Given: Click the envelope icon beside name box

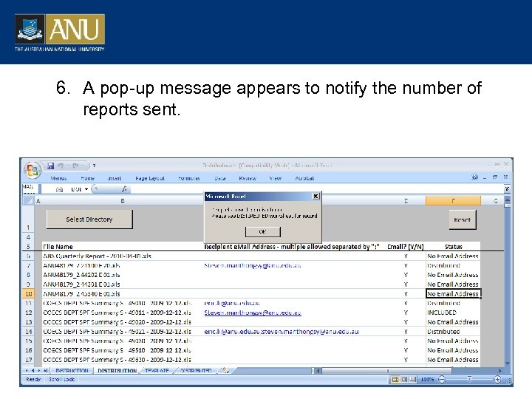Looking at the screenshot, I should coord(59,189).
